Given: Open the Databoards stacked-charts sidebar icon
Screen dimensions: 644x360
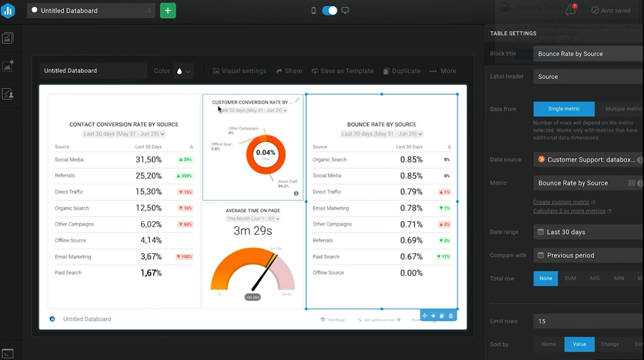Looking at the screenshot, I should 8,39.
